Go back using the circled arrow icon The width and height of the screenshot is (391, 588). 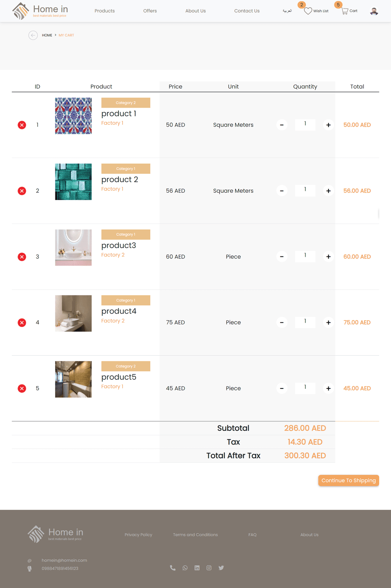point(33,35)
